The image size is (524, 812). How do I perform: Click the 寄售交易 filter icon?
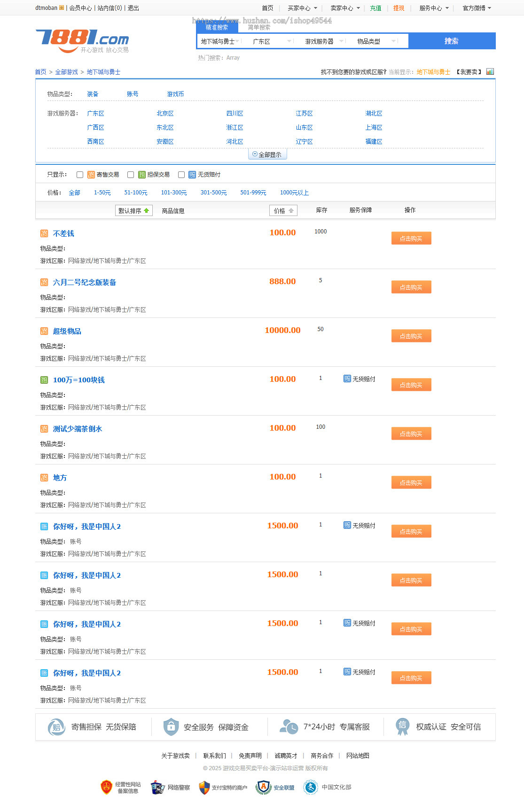coord(91,175)
